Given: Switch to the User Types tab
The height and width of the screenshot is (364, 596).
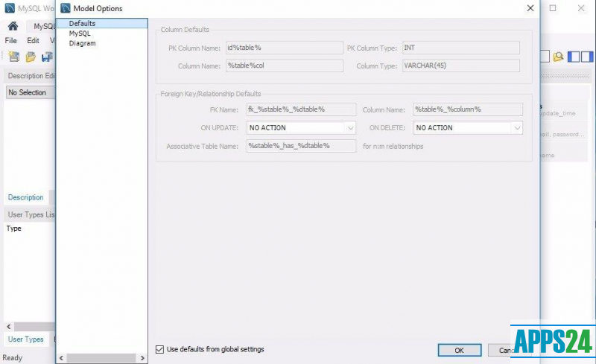Looking at the screenshot, I should coord(25,339).
